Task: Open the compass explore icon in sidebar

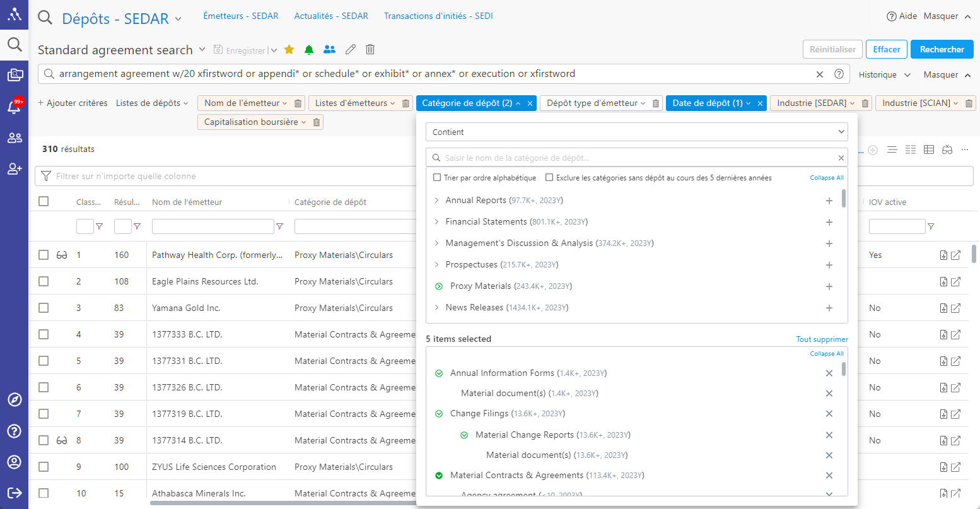Action: 14,400
